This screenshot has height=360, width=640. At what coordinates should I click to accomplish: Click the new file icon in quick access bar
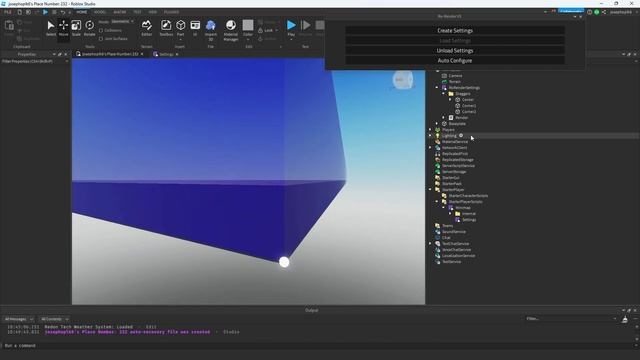coord(19,12)
